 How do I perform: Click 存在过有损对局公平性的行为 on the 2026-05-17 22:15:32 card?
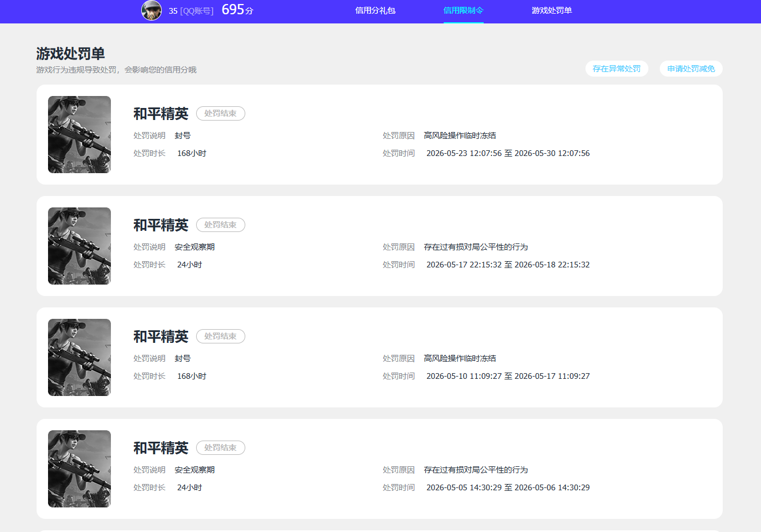476,247
